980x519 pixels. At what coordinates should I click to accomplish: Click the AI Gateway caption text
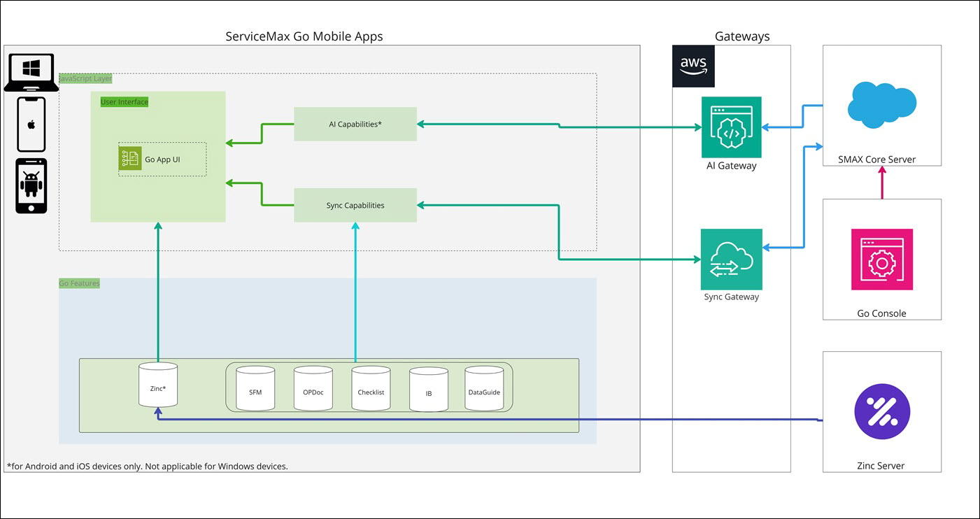[731, 166]
